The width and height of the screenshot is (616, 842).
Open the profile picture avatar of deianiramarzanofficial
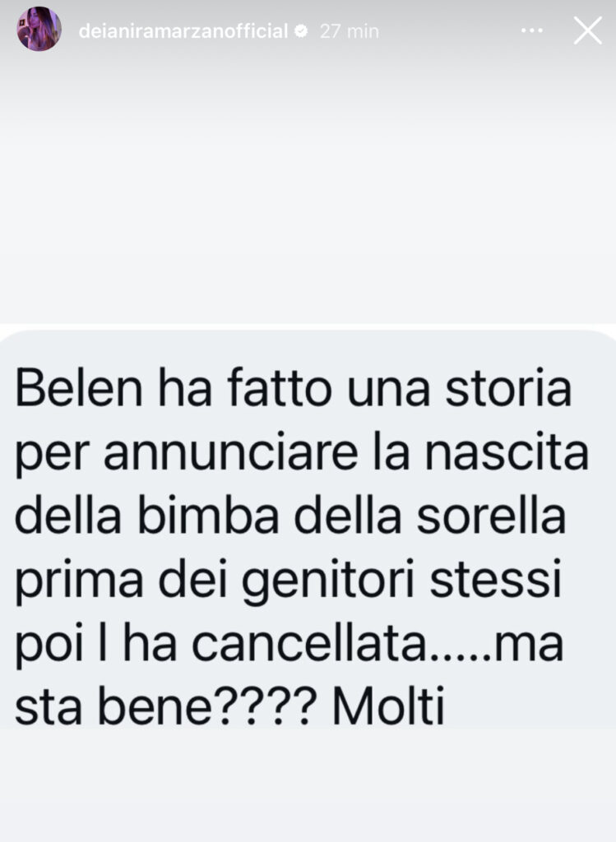click(39, 29)
